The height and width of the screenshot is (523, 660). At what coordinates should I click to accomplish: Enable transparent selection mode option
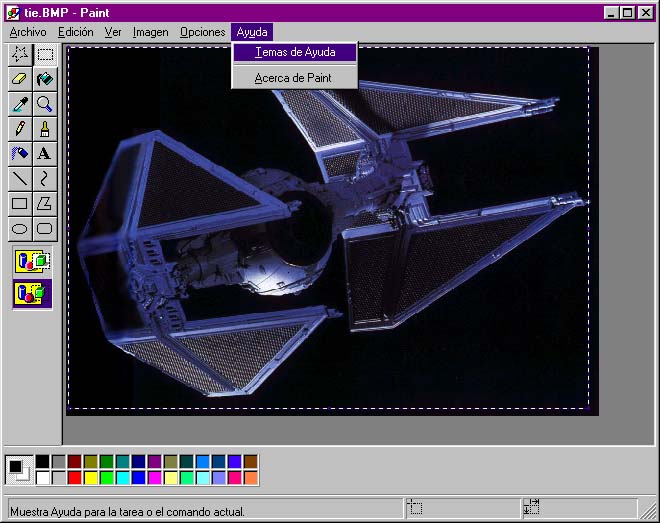pyautogui.click(x=32, y=293)
